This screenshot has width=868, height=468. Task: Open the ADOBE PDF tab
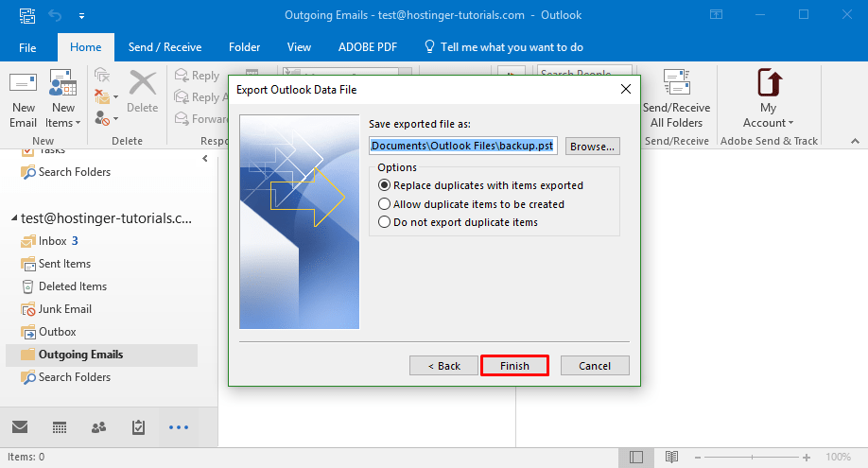point(368,47)
